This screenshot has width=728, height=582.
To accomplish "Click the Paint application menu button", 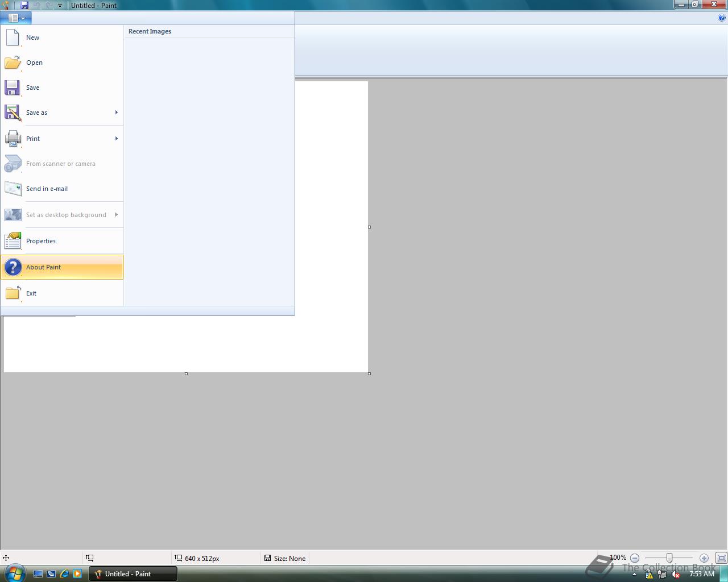I will (16, 18).
